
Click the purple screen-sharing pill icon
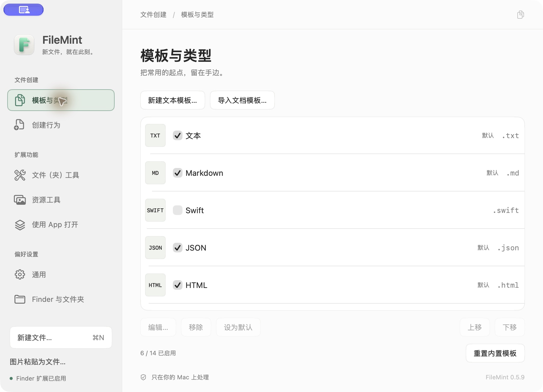point(24,10)
